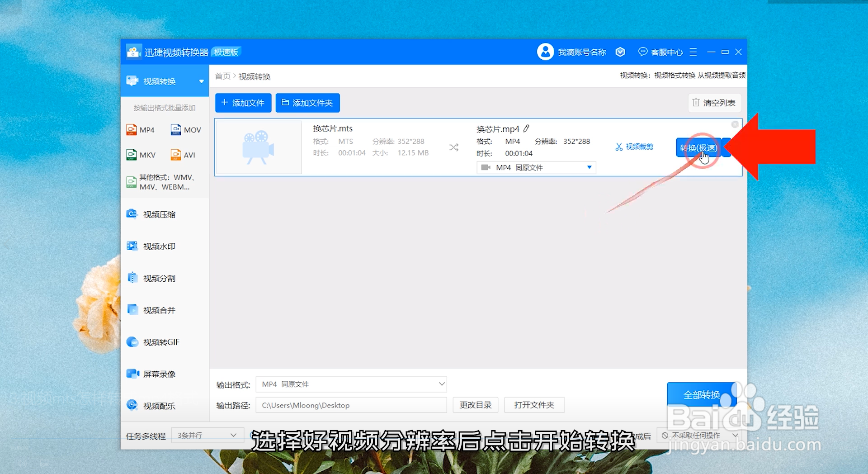
Task: Click the user account avatar icon
Action: (x=545, y=52)
